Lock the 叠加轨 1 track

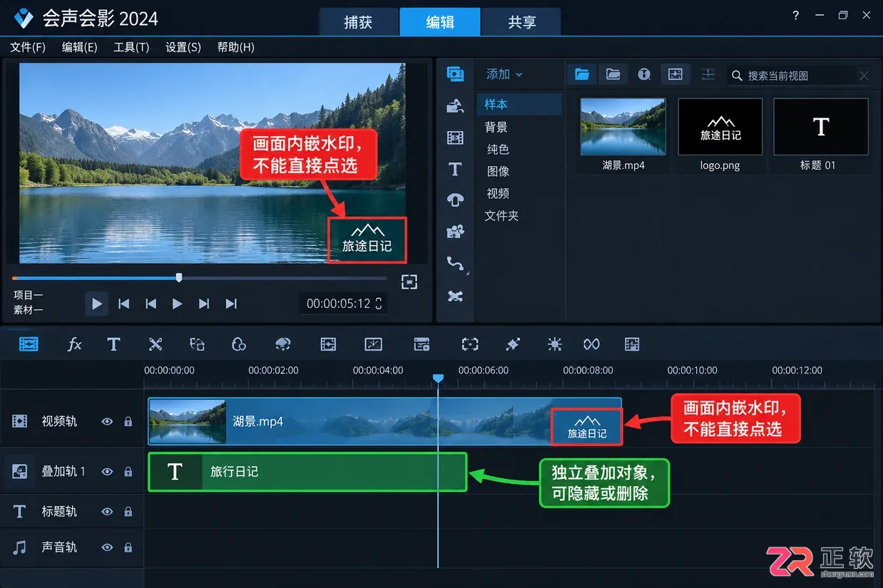pyautogui.click(x=128, y=472)
